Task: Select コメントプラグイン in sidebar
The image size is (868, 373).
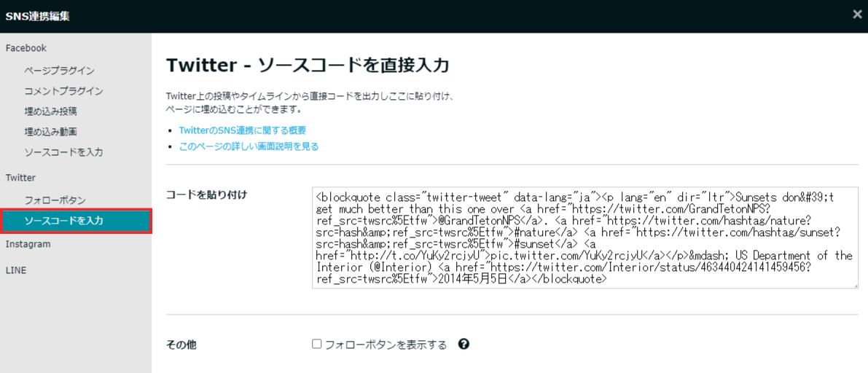Action: [63, 91]
